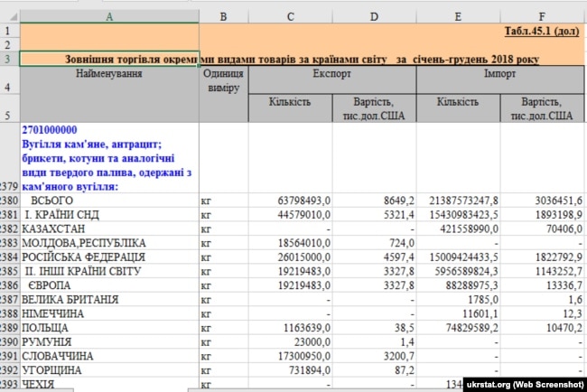
Task: Select the 'Найменування' header cell
Action: [109, 72]
